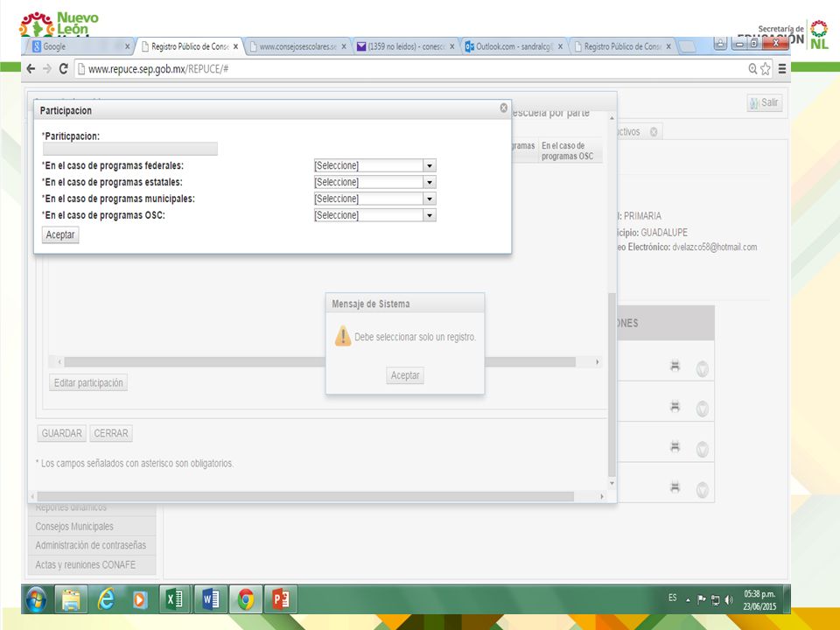Click the 'En el caso de programas OSC' column header

click(568, 151)
